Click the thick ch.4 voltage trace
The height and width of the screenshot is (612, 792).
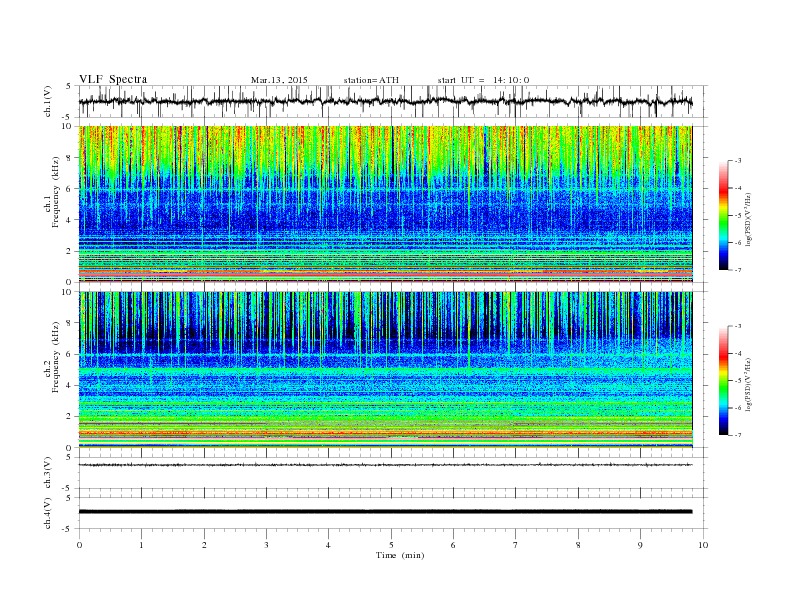385,512
